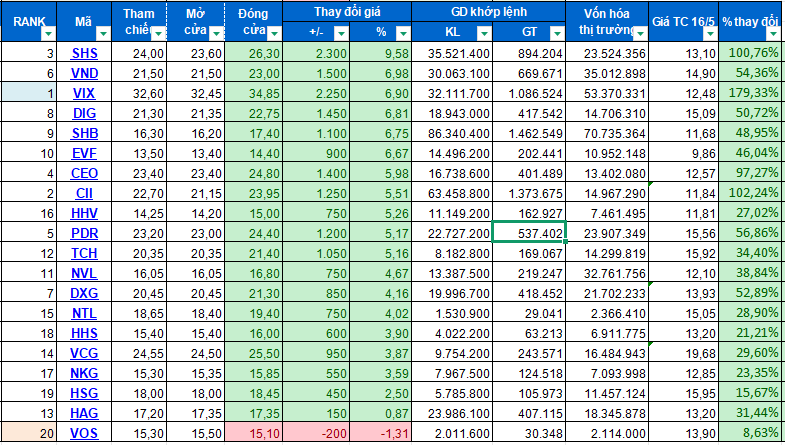
Task: Select 0,87 percent cell for HAG
Action: pyautogui.click(x=380, y=413)
